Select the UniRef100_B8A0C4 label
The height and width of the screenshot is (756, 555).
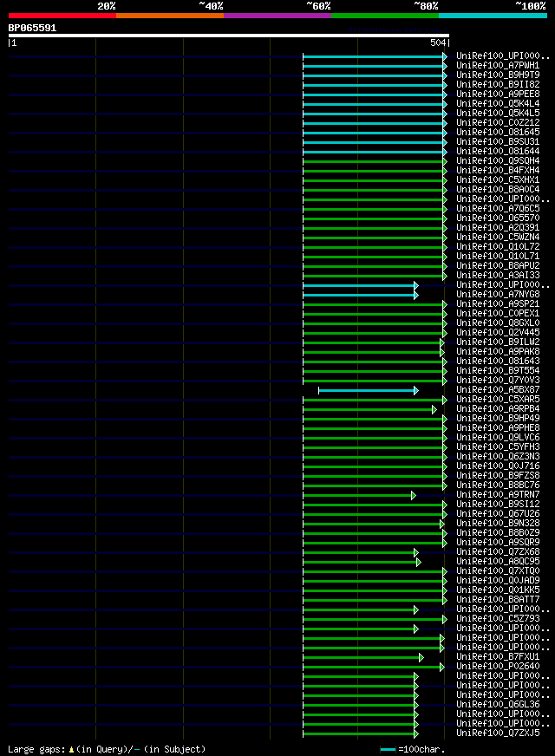[498, 190]
